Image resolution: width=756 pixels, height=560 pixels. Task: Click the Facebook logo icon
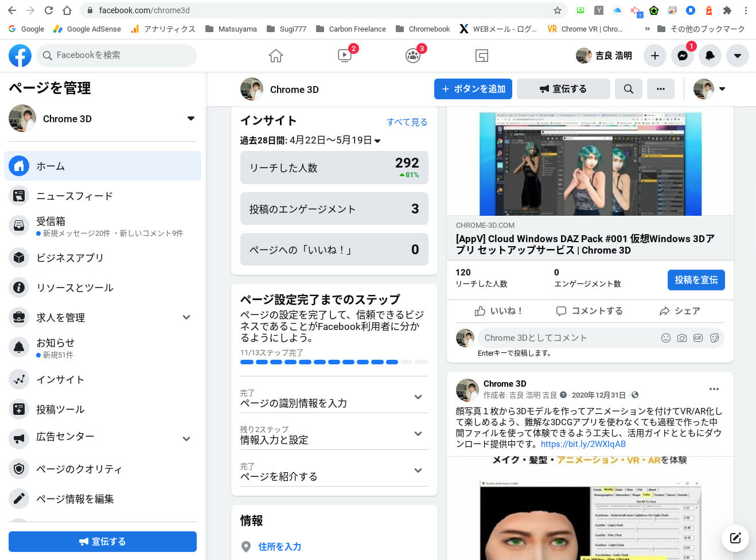click(x=20, y=56)
